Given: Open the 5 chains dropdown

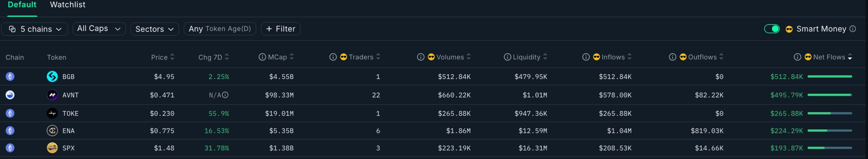Looking at the screenshot, I should (x=35, y=29).
